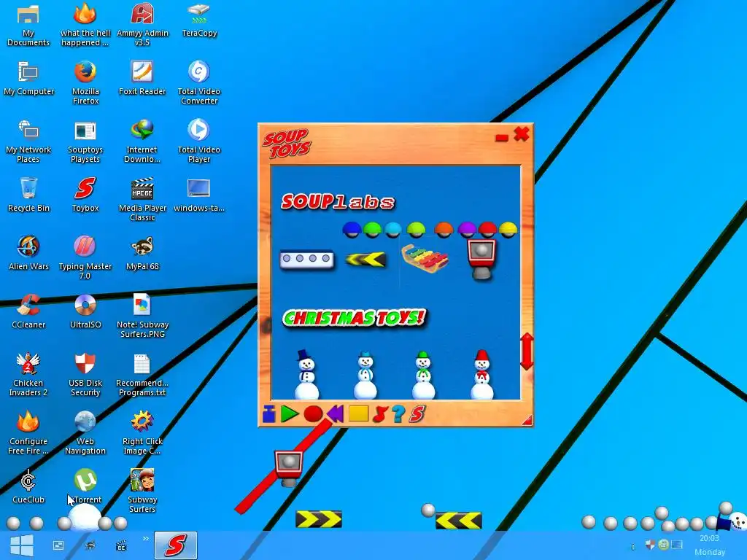
Task: Select Foxit Reader desktop icon
Action: pos(142,78)
